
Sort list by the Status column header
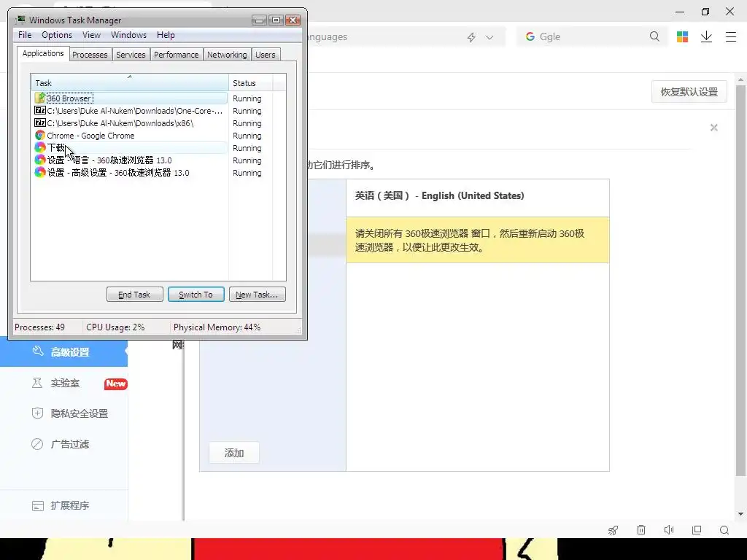coord(251,82)
